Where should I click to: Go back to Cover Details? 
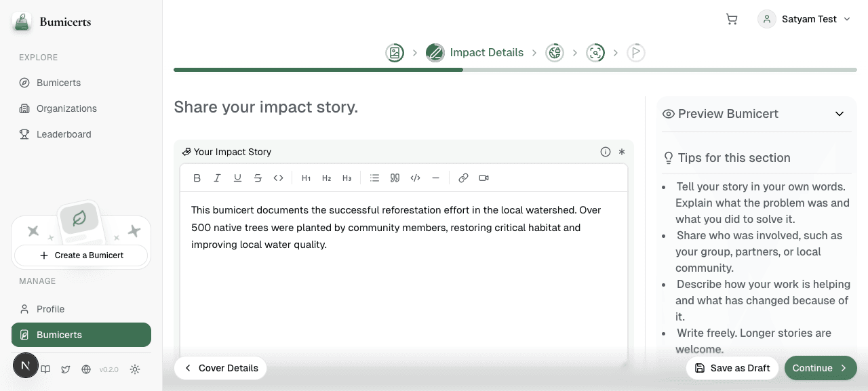220,368
